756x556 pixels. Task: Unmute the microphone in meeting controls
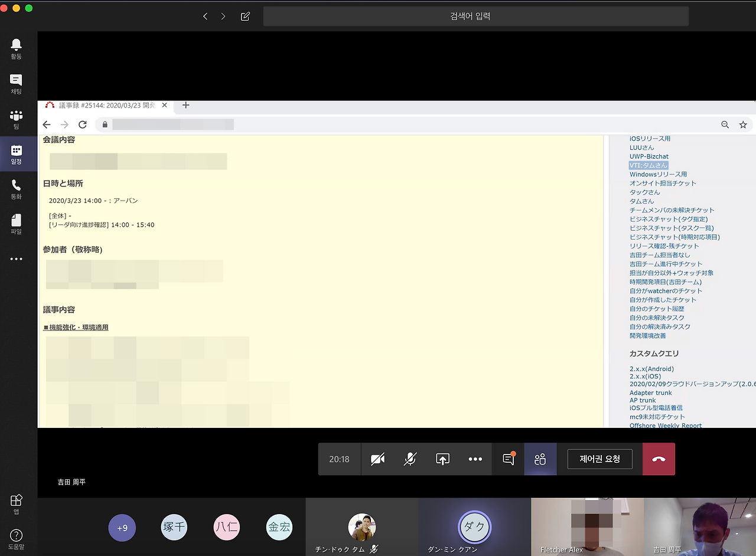(410, 459)
